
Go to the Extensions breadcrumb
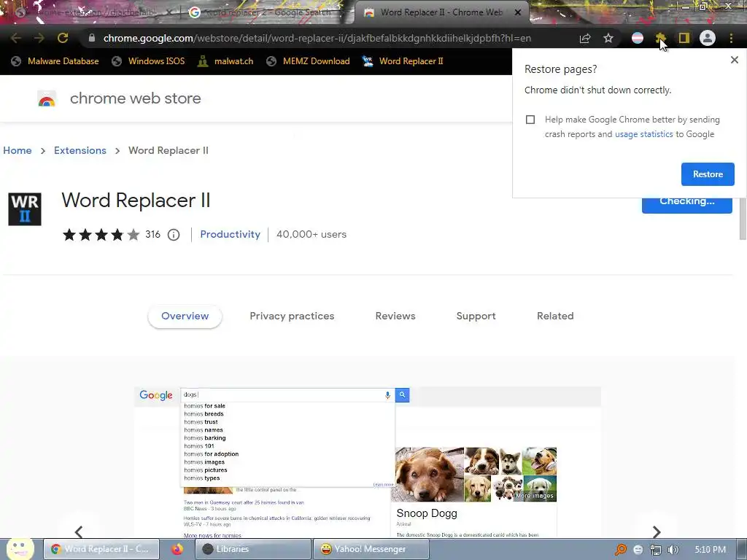[80, 150]
